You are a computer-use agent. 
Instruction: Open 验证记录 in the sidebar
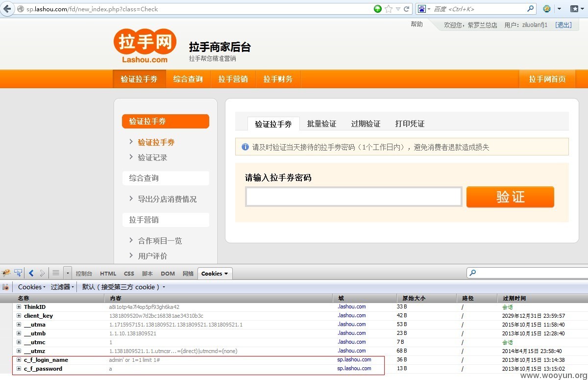click(152, 157)
